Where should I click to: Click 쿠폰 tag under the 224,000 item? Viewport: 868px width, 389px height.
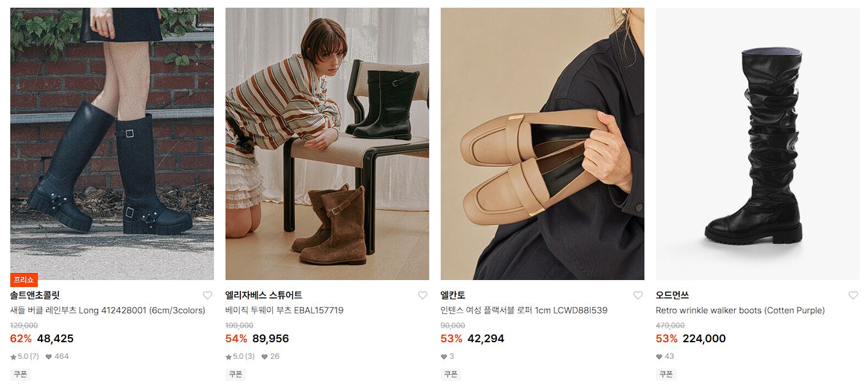(x=666, y=374)
